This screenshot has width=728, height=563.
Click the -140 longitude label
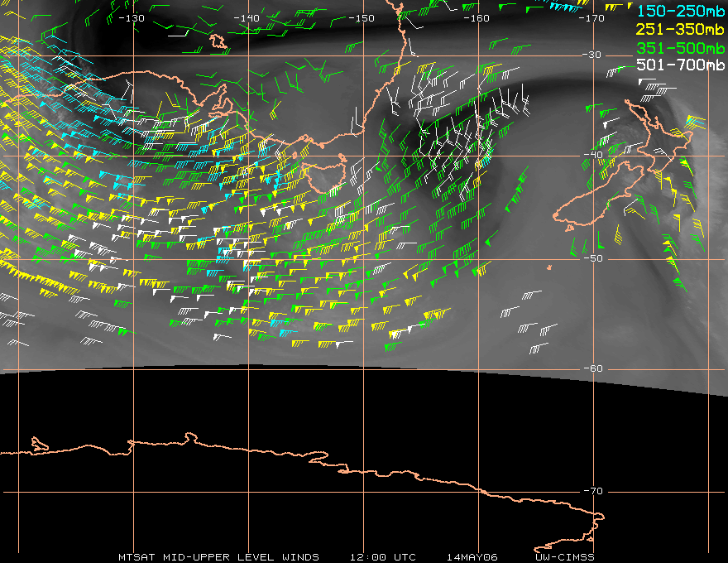(247, 17)
